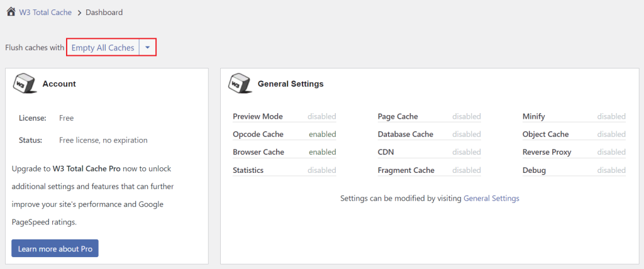Open the W3 Total Cache breadcrumb link
Screen dimensions: 644x269
click(45, 13)
